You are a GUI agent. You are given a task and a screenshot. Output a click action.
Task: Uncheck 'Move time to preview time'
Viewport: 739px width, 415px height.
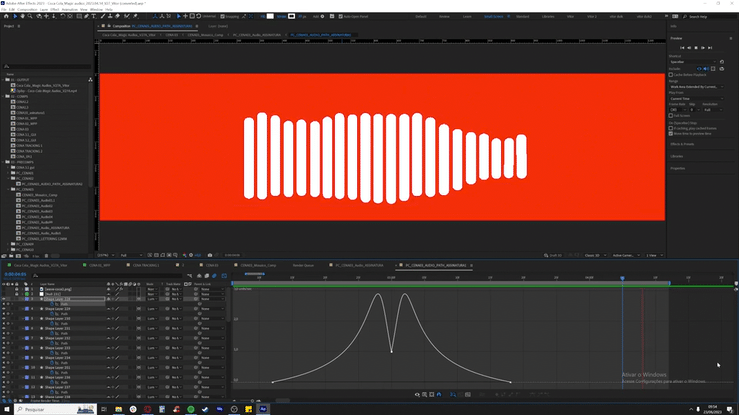[x=671, y=133]
